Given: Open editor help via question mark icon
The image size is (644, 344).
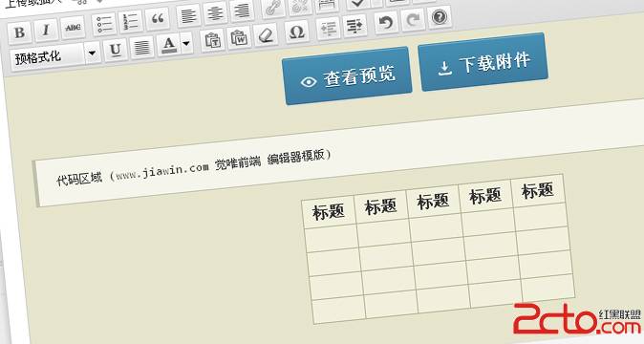Looking at the screenshot, I should [x=440, y=17].
